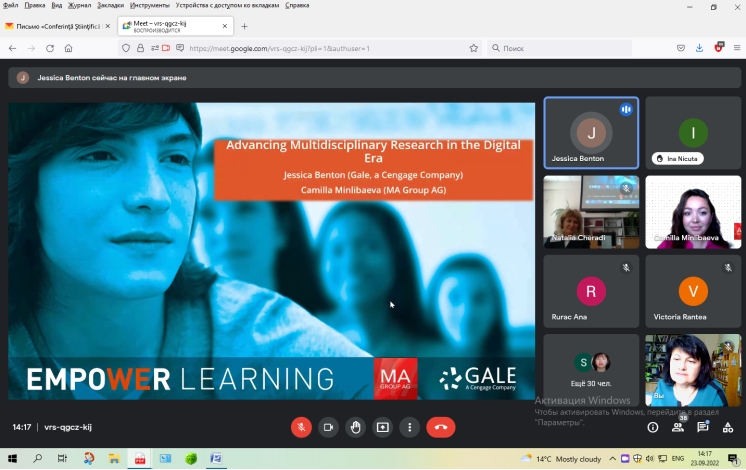The width and height of the screenshot is (746, 470).
Task: Close the Meet browser tab
Action: (225, 26)
